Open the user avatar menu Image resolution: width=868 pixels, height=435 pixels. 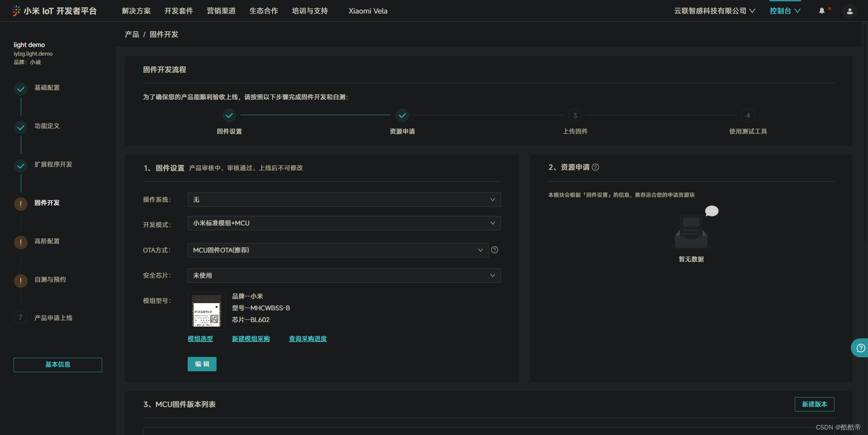point(850,11)
